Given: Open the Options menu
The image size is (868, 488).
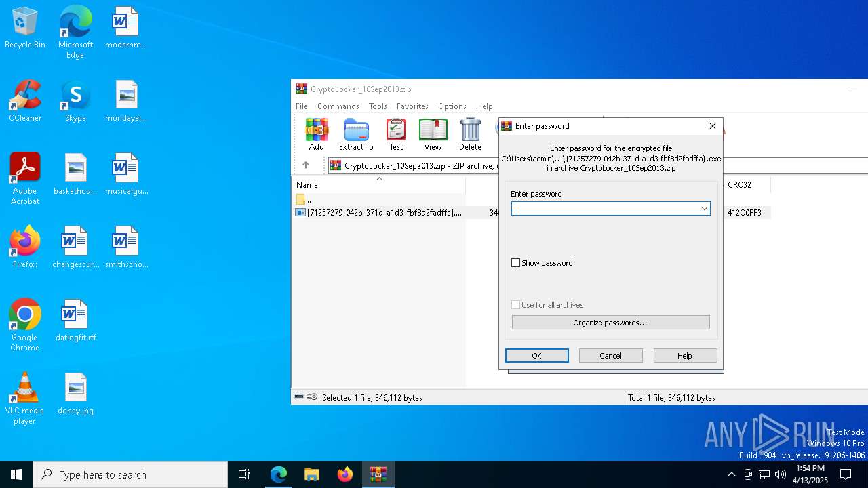Looking at the screenshot, I should pos(452,106).
